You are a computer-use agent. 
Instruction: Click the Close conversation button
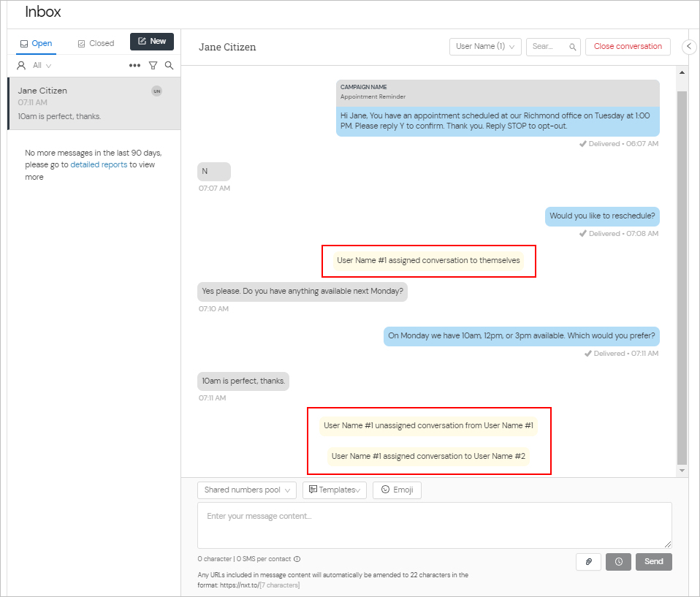pos(627,46)
